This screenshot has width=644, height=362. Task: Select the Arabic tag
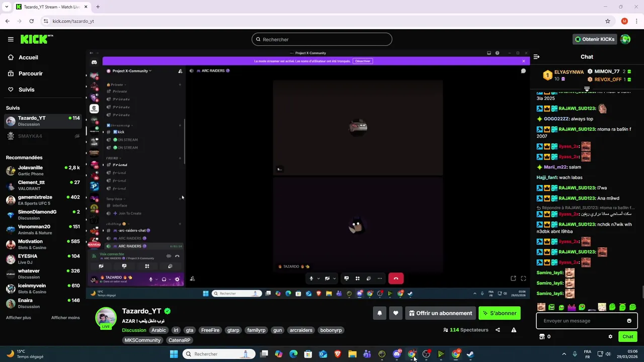click(x=158, y=330)
